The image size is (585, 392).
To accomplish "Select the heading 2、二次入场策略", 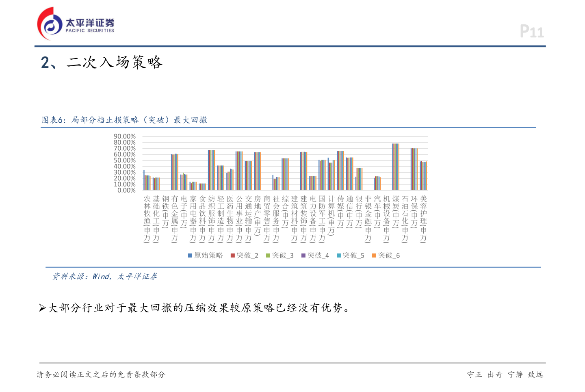I will [102, 62].
